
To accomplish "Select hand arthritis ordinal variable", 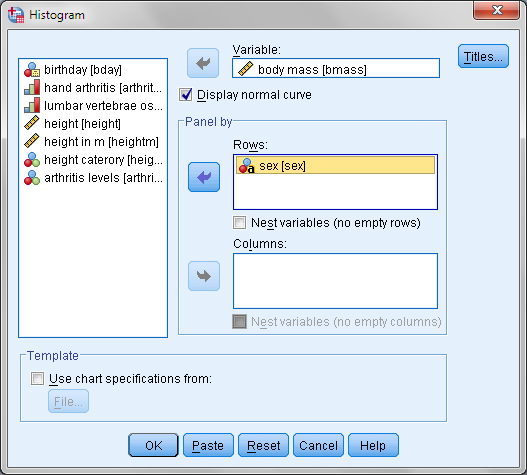I will pyautogui.click(x=93, y=88).
